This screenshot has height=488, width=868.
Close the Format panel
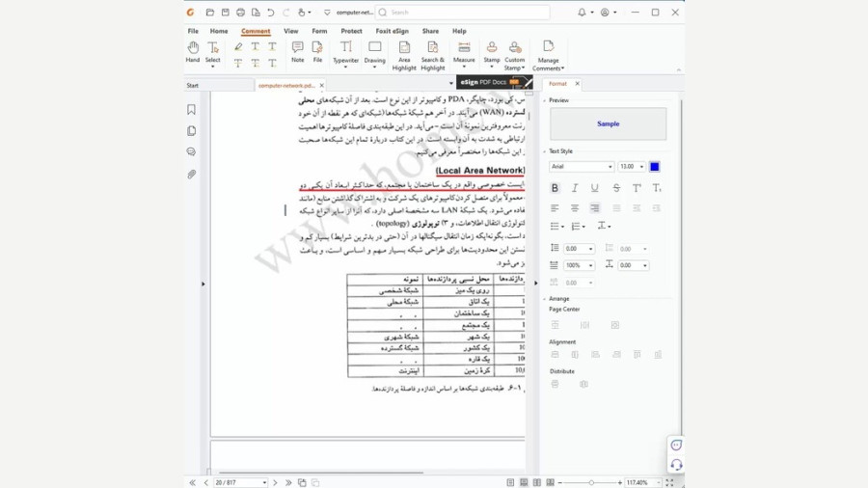click(x=578, y=84)
